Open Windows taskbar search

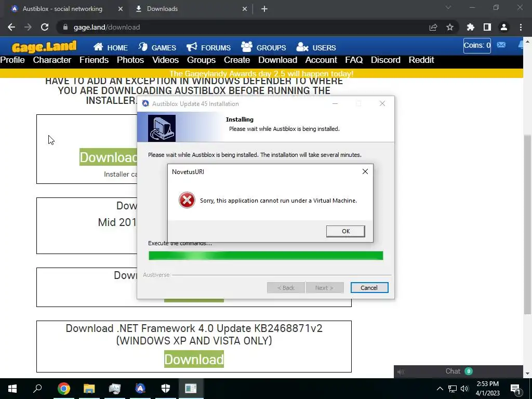pos(37,389)
